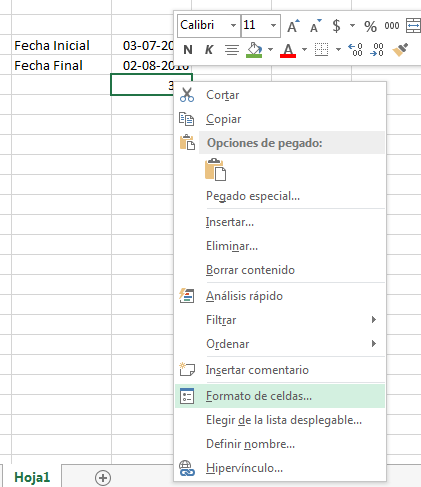Click the scissors Cut icon
Image resolution: width=421 pixels, height=487 pixels.
(187, 95)
